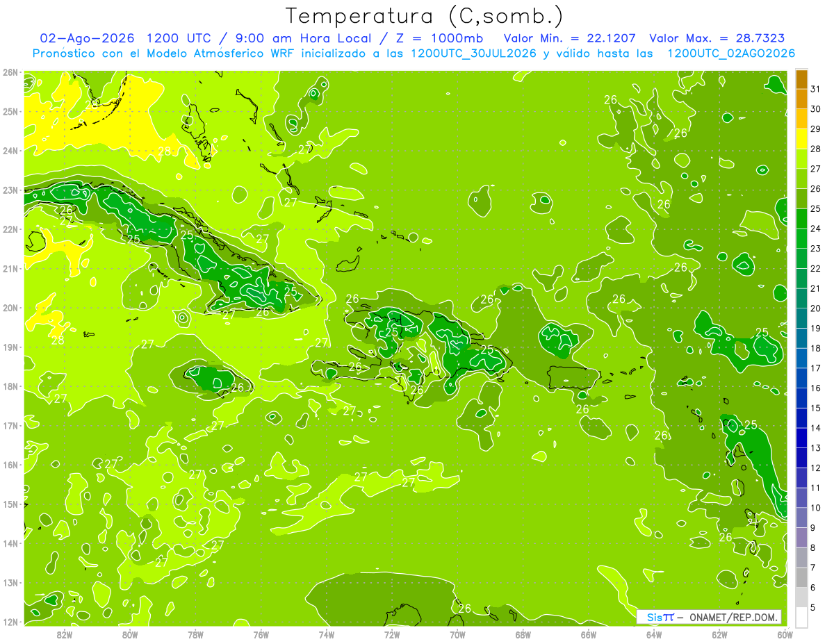Click the 20 label on the color legend
Viewport: 834px width, 644px height.
point(815,308)
